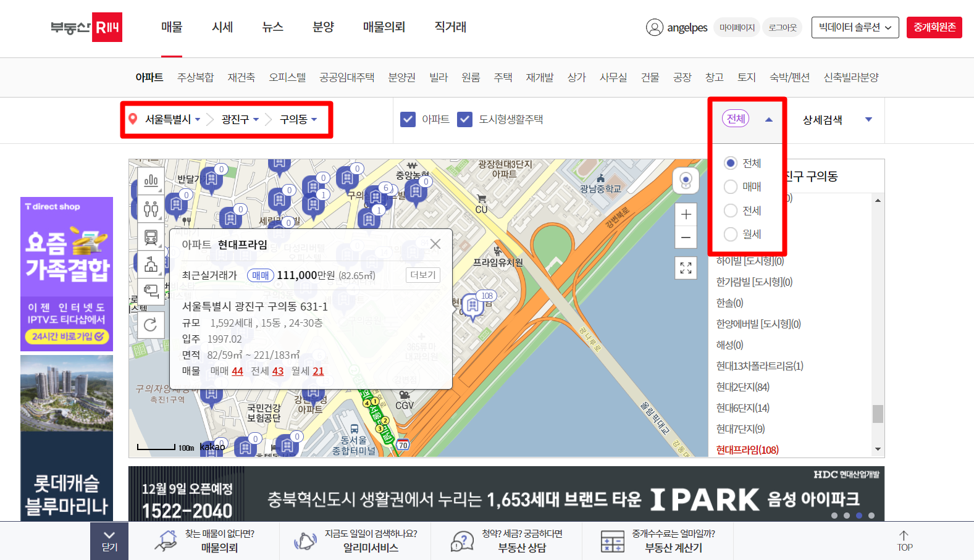Click the map marker labeled 108
The height and width of the screenshot is (560, 974).
point(474,306)
